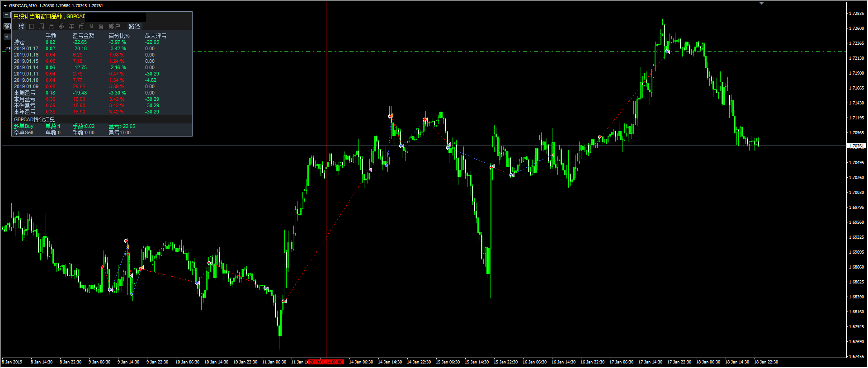The width and height of the screenshot is (868, 368).
Task: Click the 移 move-panel button
Action: (x=7, y=26)
